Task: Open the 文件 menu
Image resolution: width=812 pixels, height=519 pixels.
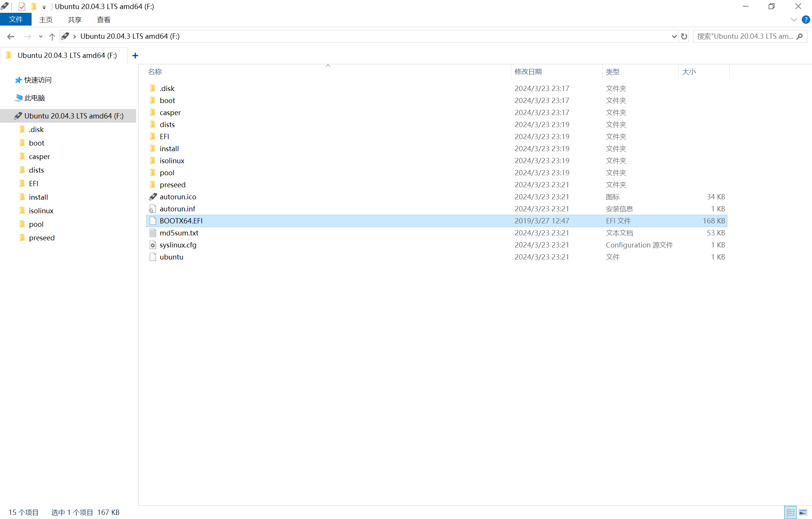Action: [x=16, y=20]
